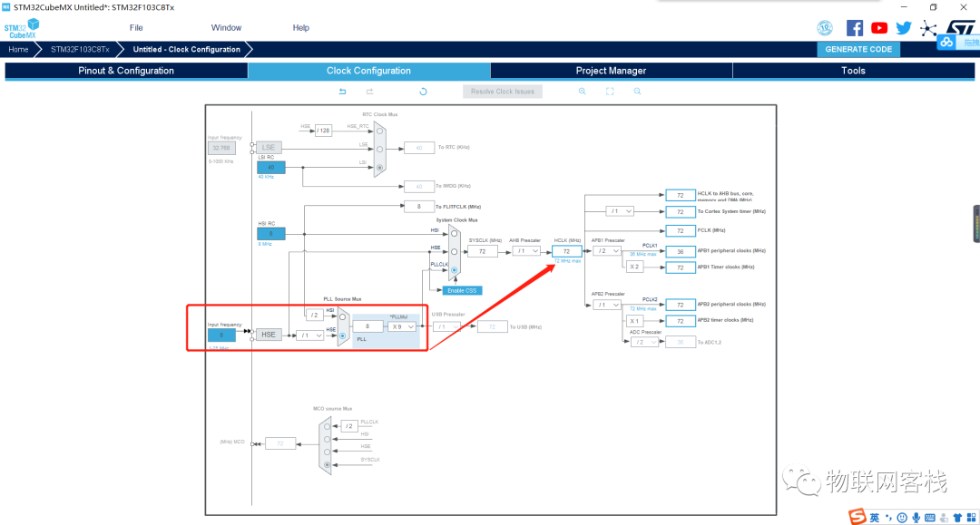Screen dimensions: 980x525
Task: Open the APB2 Prescaler dropdown
Action: pyautogui.click(x=606, y=305)
